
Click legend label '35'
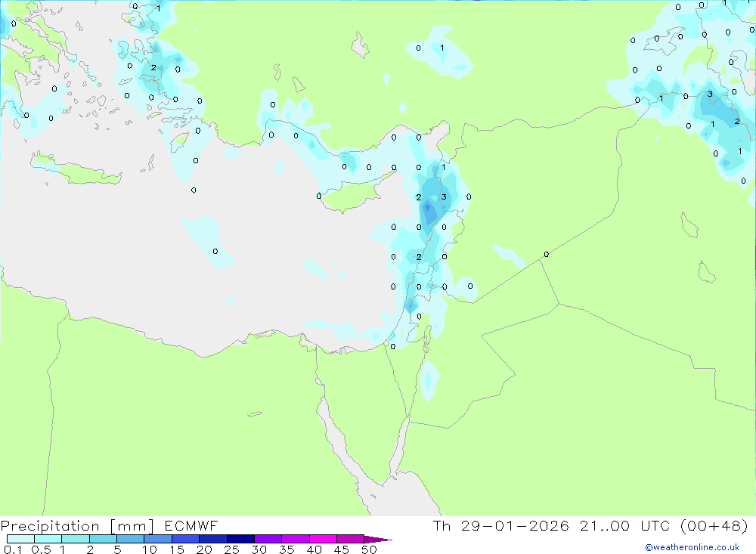[287, 549]
